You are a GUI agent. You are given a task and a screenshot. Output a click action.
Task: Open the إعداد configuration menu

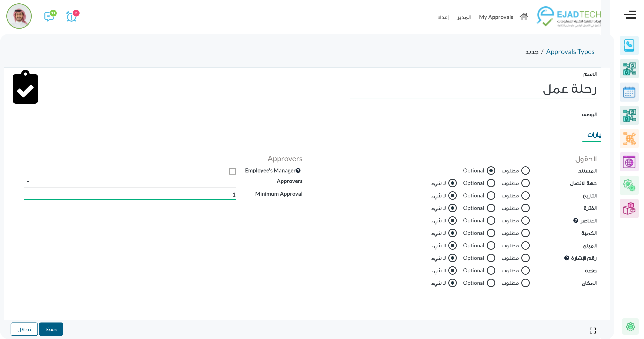point(443,17)
